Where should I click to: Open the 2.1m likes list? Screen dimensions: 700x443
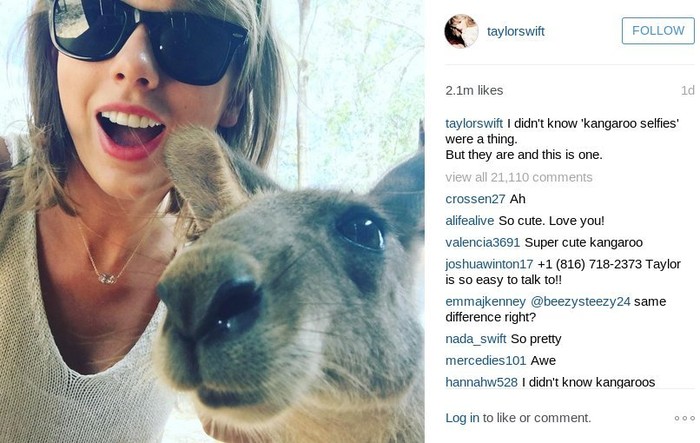point(474,90)
